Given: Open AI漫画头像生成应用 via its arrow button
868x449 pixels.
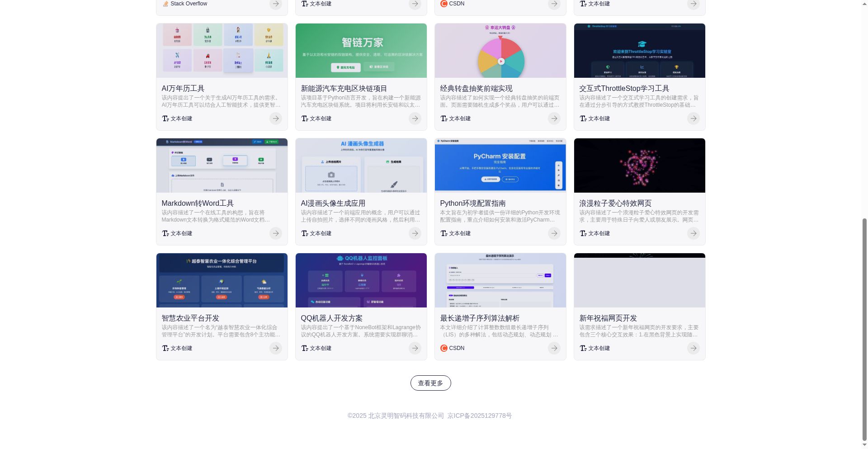Looking at the screenshot, I should 415,233.
